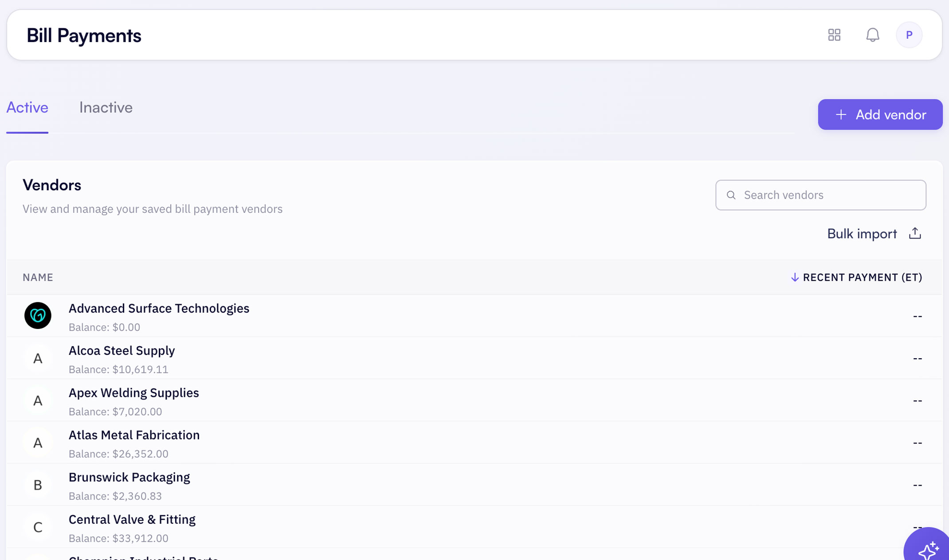Click the Bulk import upload icon
This screenshot has width=949, height=560.
click(x=915, y=233)
